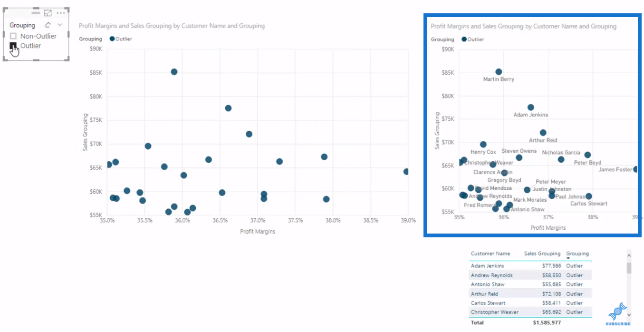Uncheck the Outlier checkbox
Screen dimensions: 644x332
click(x=13, y=46)
